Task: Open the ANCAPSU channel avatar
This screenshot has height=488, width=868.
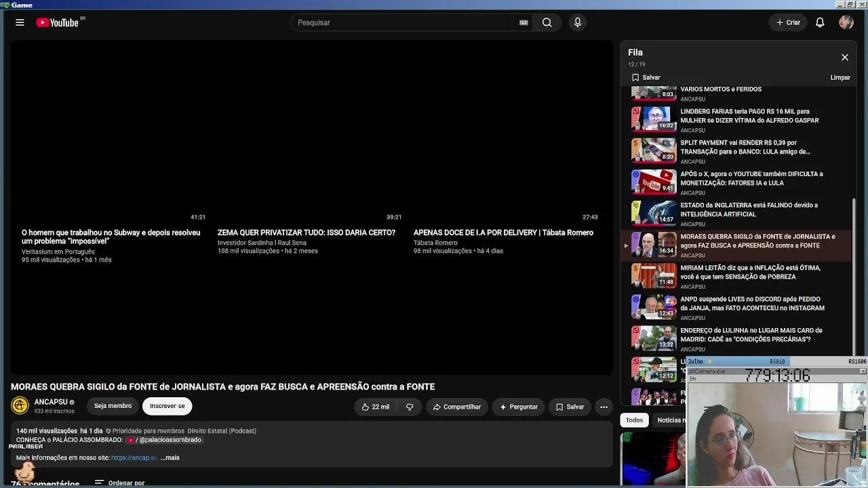Action: pyautogui.click(x=20, y=405)
